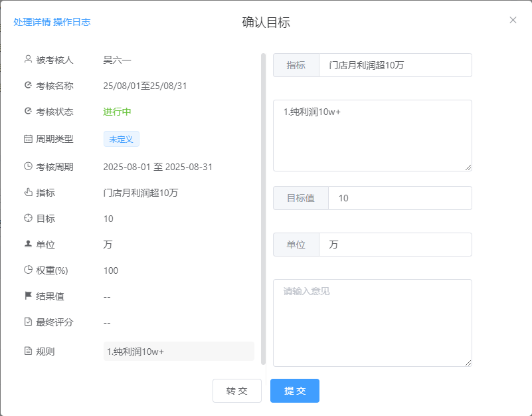Click the 单位 input field containing 万
This screenshot has height=416, width=532.
click(x=395, y=245)
